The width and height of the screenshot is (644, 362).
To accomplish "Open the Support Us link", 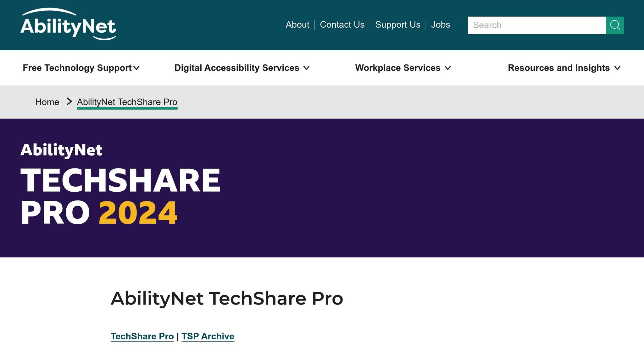I will (x=397, y=25).
